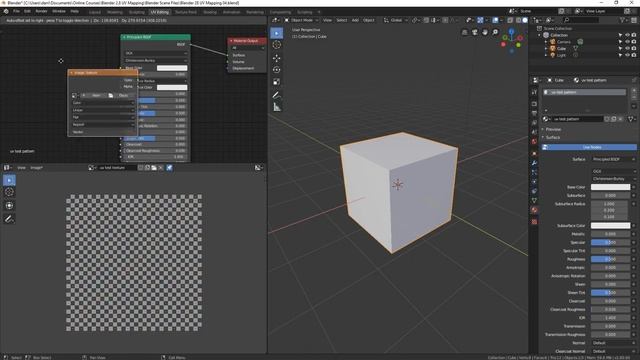Open the File menu

click(16, 11)
